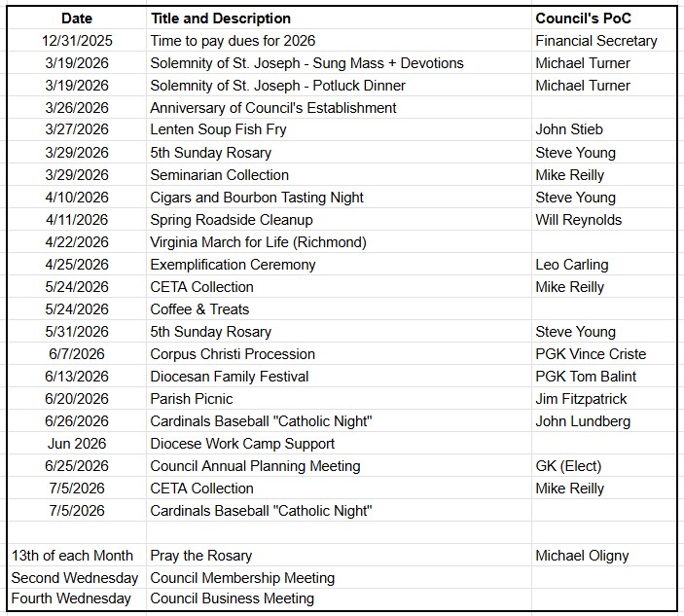Click the Will Reynolds cell
The height and width of the screenshot is (616, 684).
coord(578,220)
